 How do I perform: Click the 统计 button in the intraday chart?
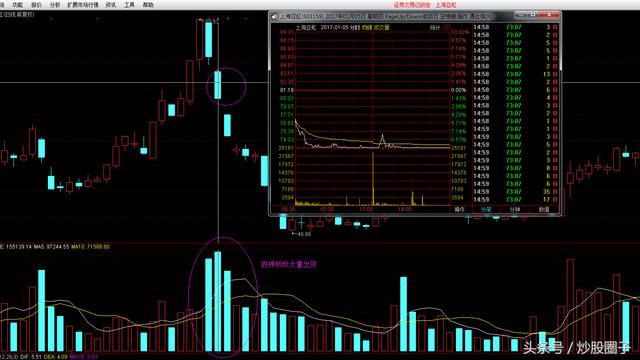coord(435,27)
